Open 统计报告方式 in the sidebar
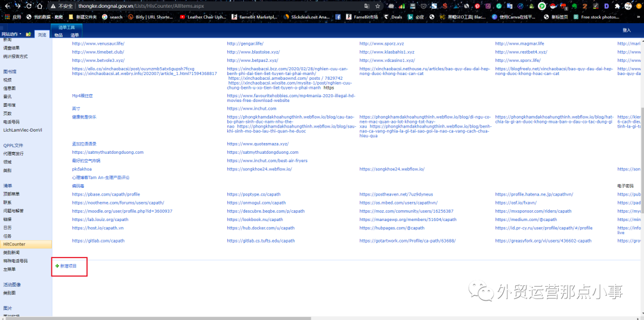Viewport: 644px width, 320px height. 16,56
